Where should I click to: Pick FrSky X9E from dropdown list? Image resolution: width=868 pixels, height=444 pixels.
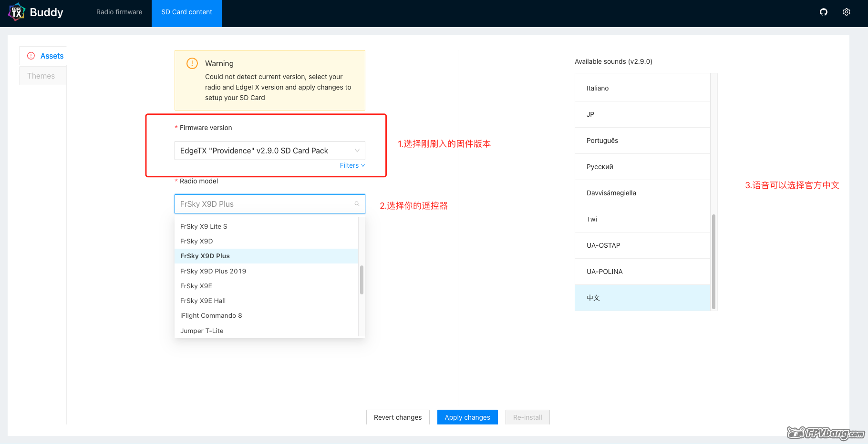click(x=266, y=286)
